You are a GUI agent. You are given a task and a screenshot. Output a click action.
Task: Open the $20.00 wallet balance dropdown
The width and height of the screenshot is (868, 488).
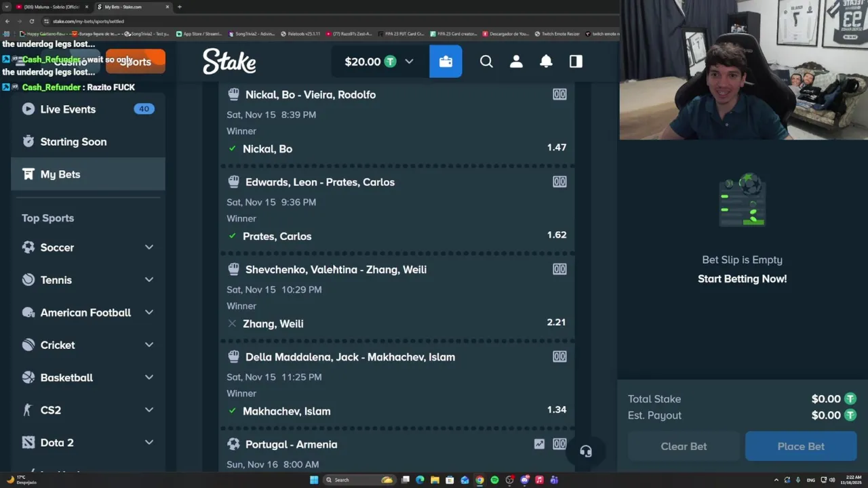[x=379, y=62]
